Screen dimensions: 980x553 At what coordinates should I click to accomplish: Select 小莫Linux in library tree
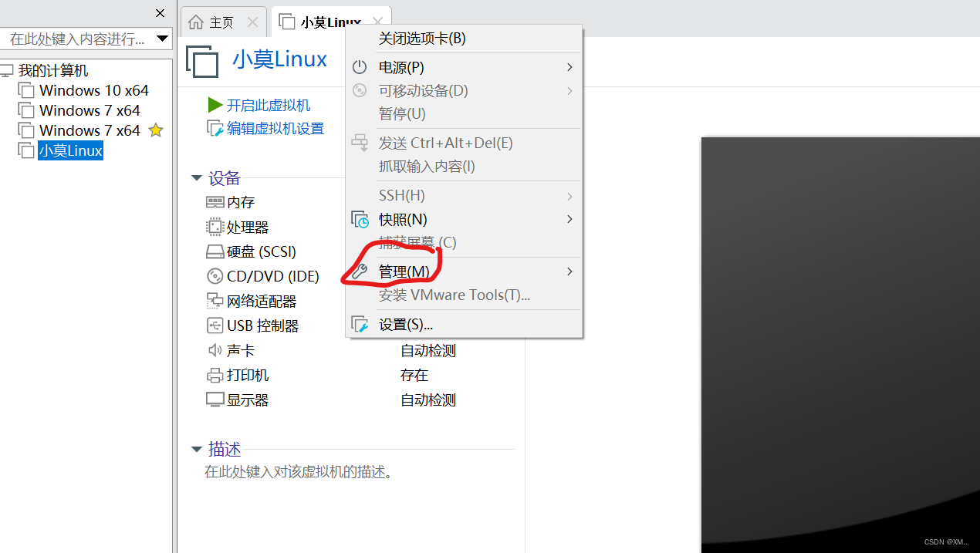(70, 151)
